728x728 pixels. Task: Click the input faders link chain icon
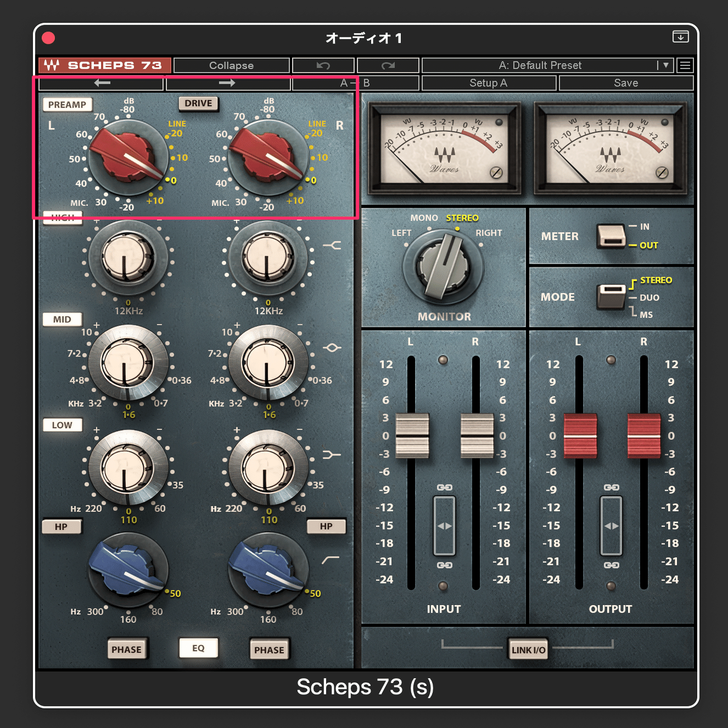tap(444, 488)
